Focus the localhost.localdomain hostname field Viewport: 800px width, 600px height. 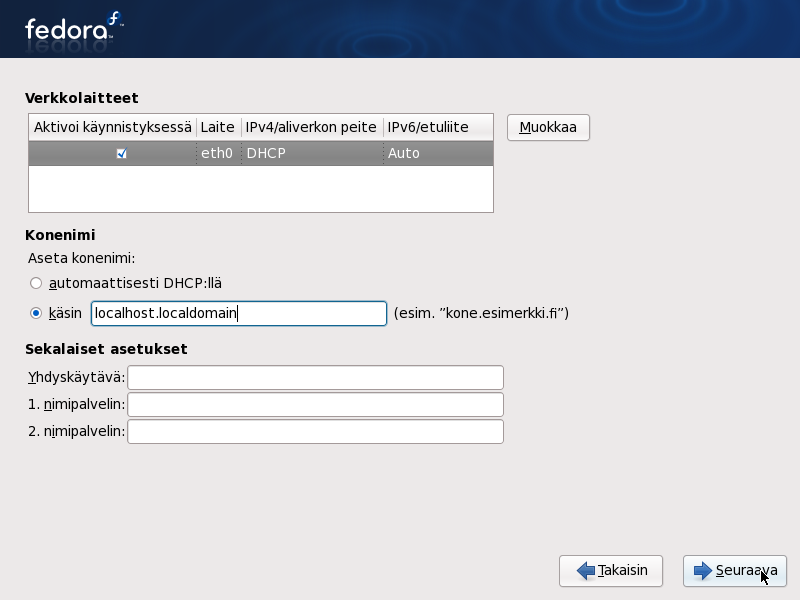pos(238,314)
